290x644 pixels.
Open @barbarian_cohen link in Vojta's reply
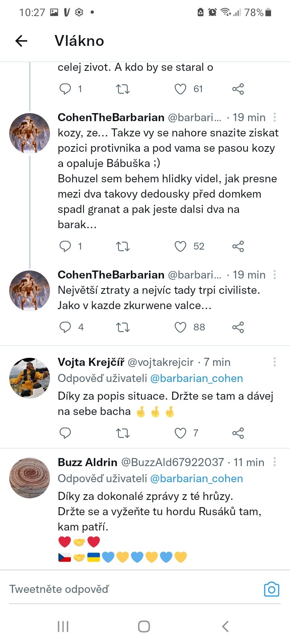197,378
